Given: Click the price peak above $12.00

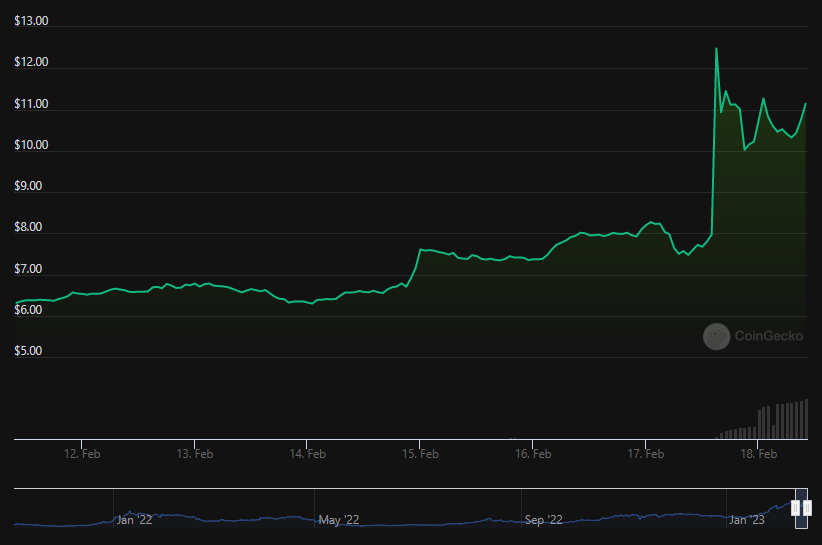Looking at the screenshot, I should coord(716,48).
